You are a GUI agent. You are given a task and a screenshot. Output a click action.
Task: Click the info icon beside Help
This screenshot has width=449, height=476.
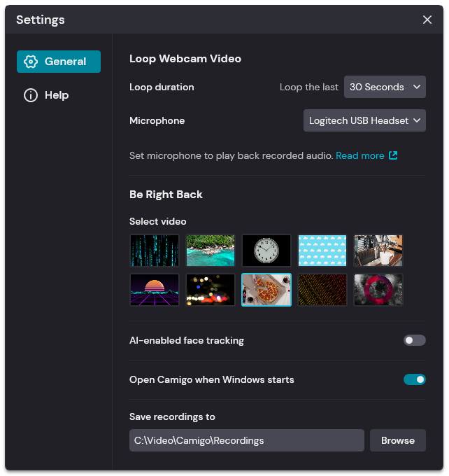tap(31, 95)
